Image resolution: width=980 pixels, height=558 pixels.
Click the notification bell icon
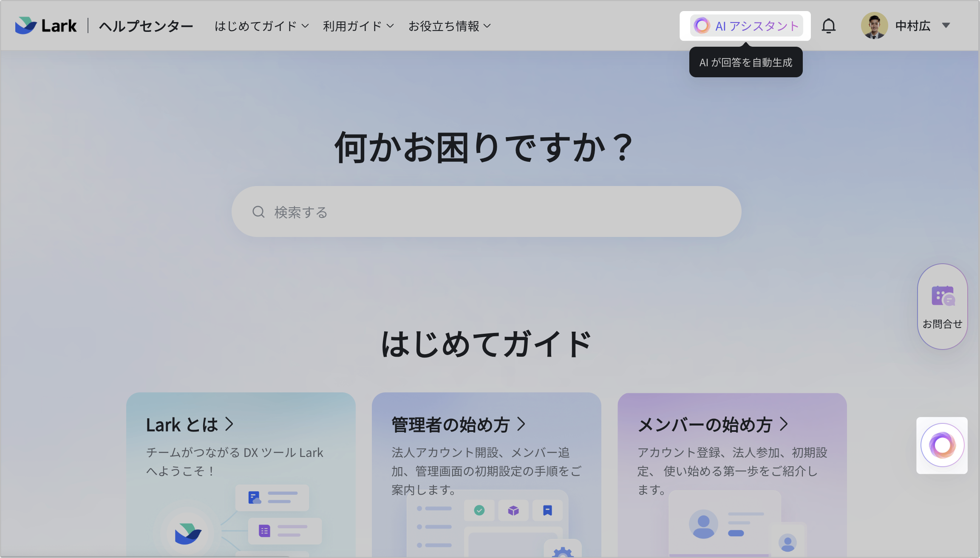[829, 25]
